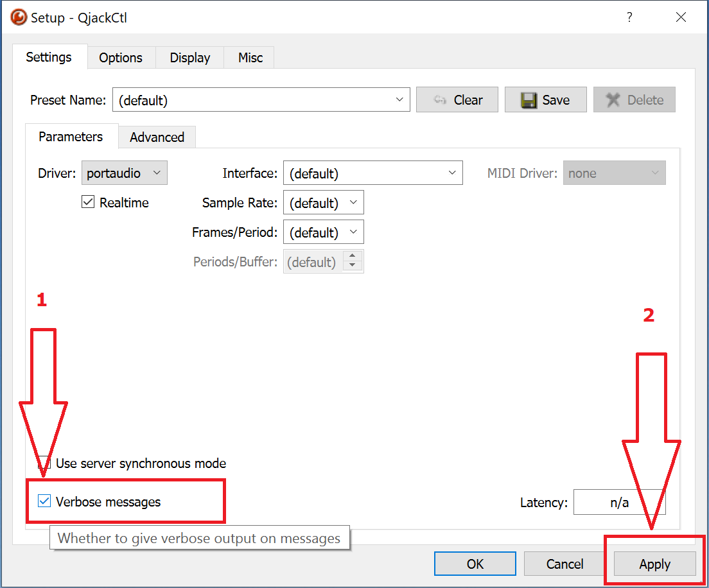Toggle the Realtime checkbox
The width and height of the screenshot is (709, 588).
pos(88,203)
